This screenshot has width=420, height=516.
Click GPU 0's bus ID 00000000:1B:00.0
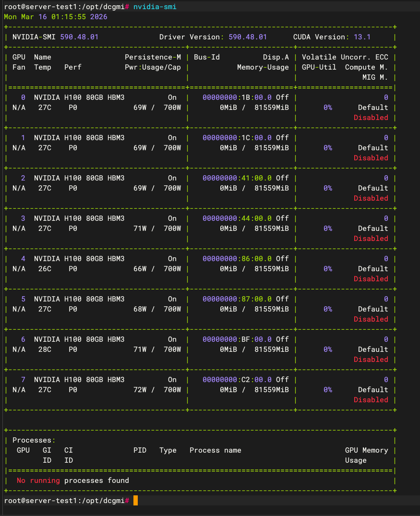(x=237, y=97)
